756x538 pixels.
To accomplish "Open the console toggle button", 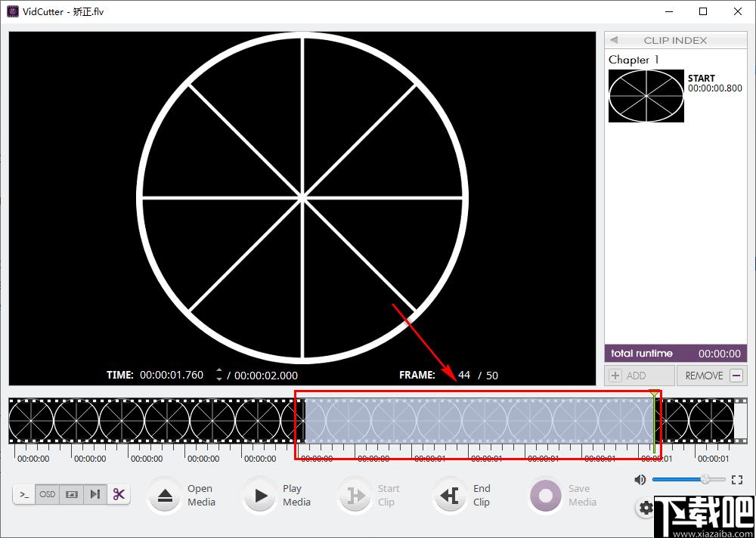I will point(24,494).
